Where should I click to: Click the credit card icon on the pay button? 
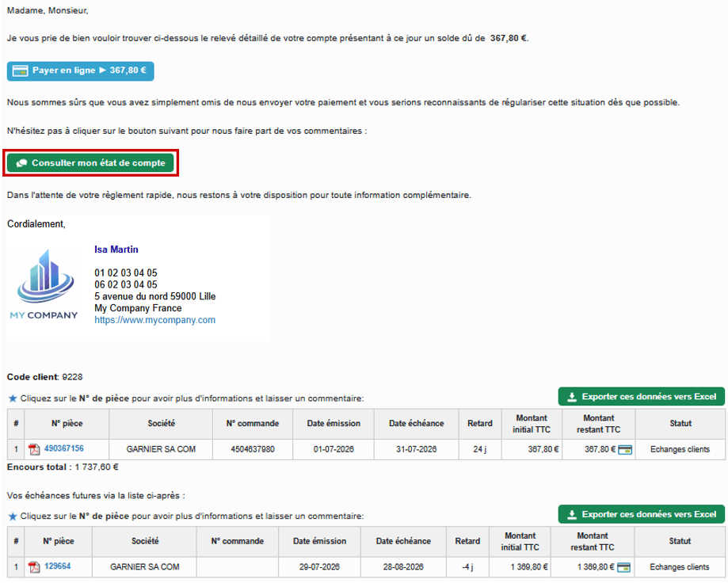coord(21,71)
